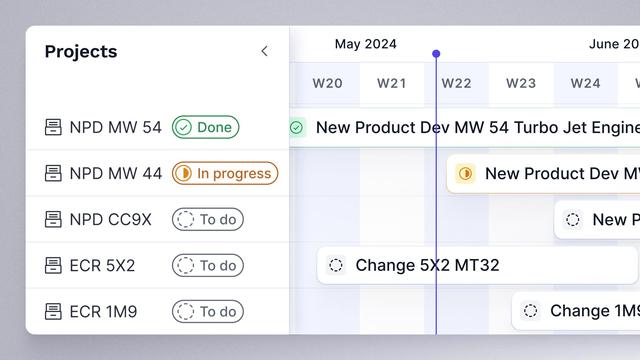640x360 pixels.
Task: Change the To do status for NPD CC9X
Action: point(208,219)
